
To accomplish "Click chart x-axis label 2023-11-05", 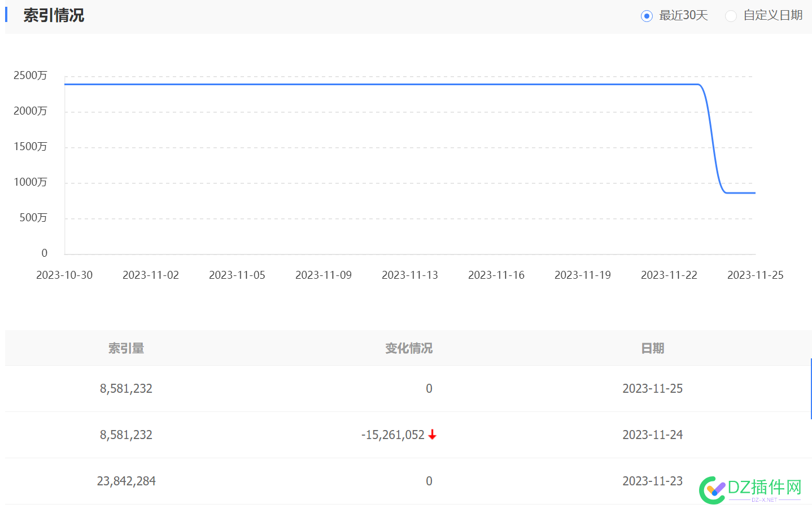I will pos(237,275).
